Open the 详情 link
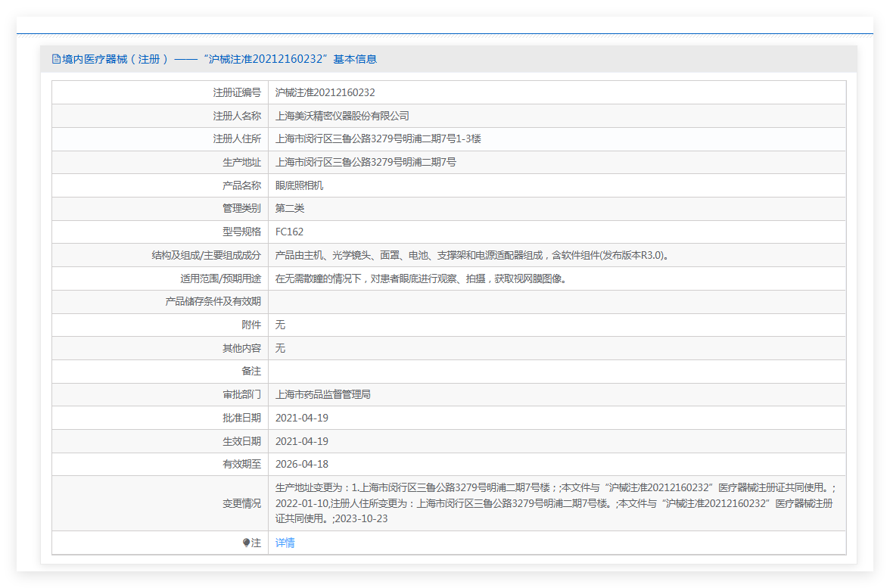The image size is (890, 588). (285, 543)
